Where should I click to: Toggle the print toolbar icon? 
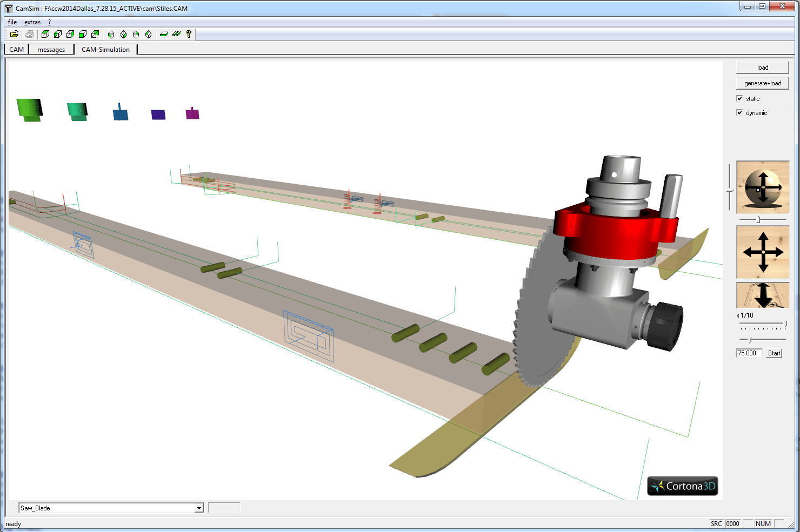pyautogui.click(x=30, y=33)
